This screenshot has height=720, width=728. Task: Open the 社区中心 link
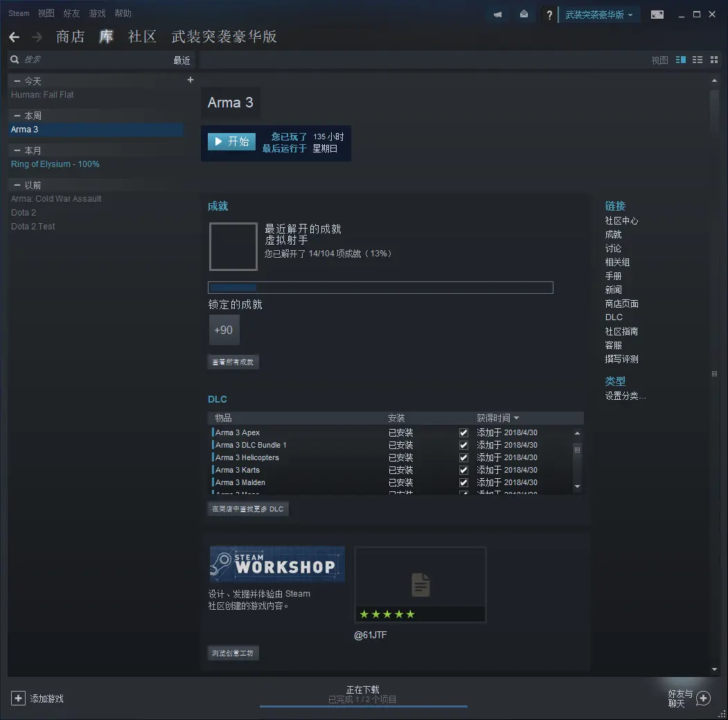pyautogui.click(x=621, y=220)
